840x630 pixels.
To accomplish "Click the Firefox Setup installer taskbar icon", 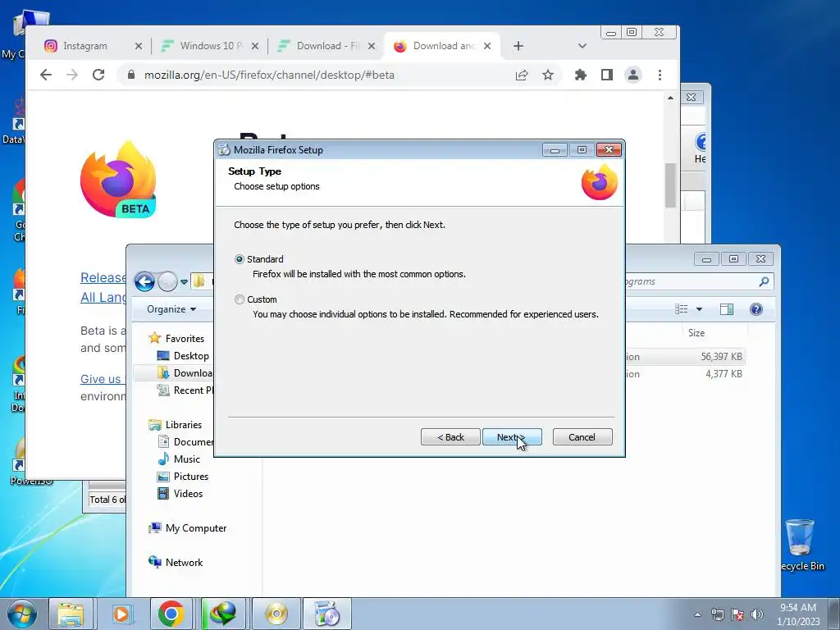I will click(x=326, y=614).
